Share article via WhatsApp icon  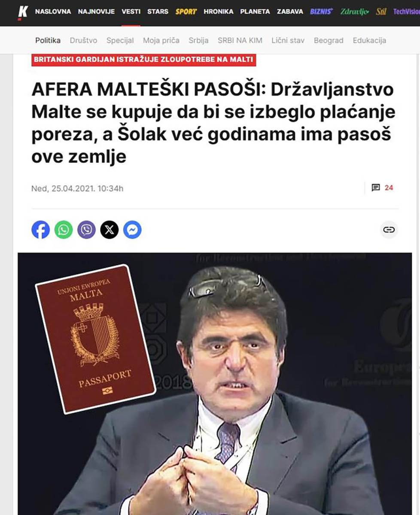click(x=64, y=230)
